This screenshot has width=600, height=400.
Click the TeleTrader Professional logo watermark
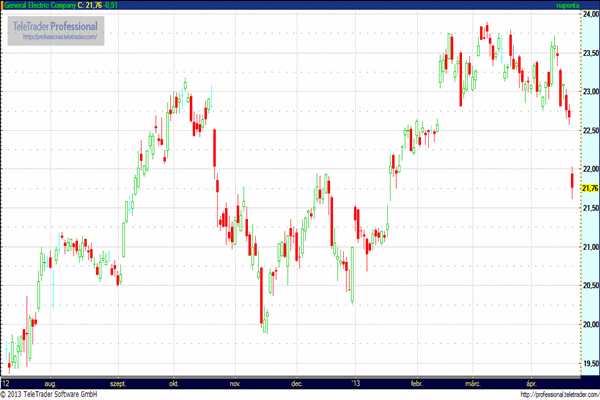tap(58, 25)
